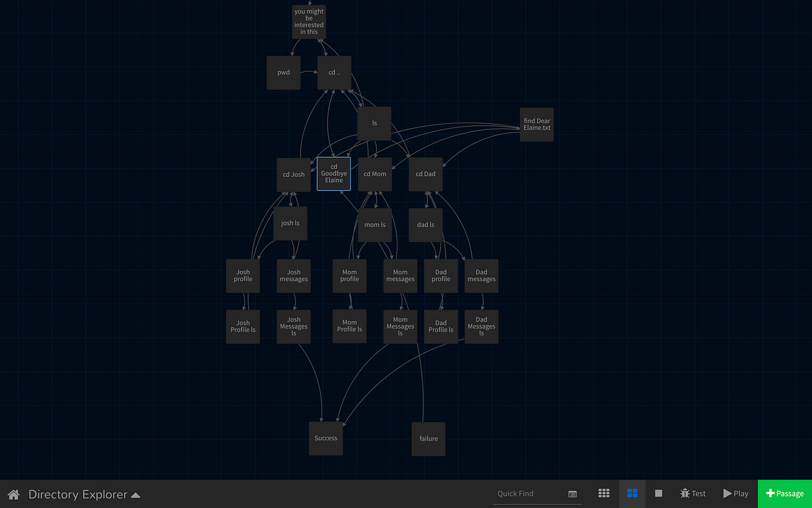This screenshot has height=508, width=812.
Task: Select the 'Mom Messages ls' passage
Action: pyautogui.click(x=401, y=326)
